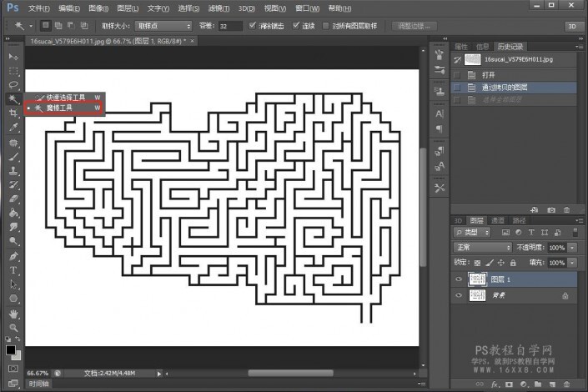Select the Magic Wand tool (魔棒工具) in flyout
Viewport: 588px width, 392px height.
58,108
